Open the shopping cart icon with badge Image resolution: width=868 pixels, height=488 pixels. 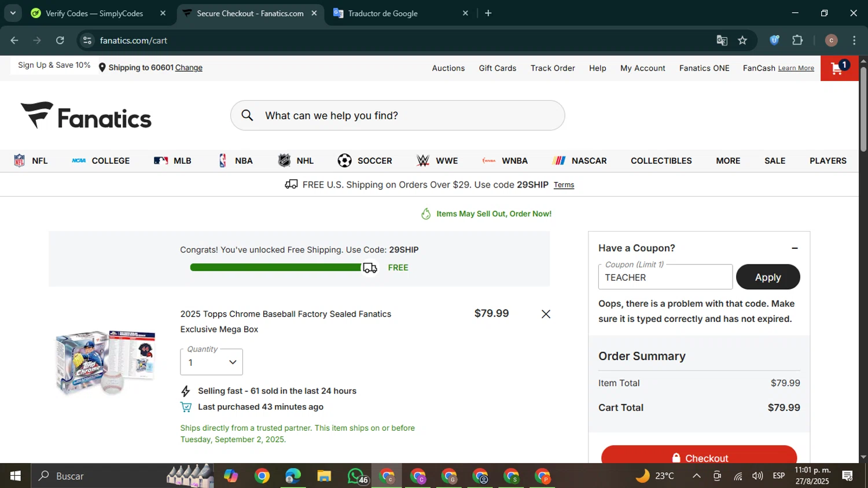[839, 68]
